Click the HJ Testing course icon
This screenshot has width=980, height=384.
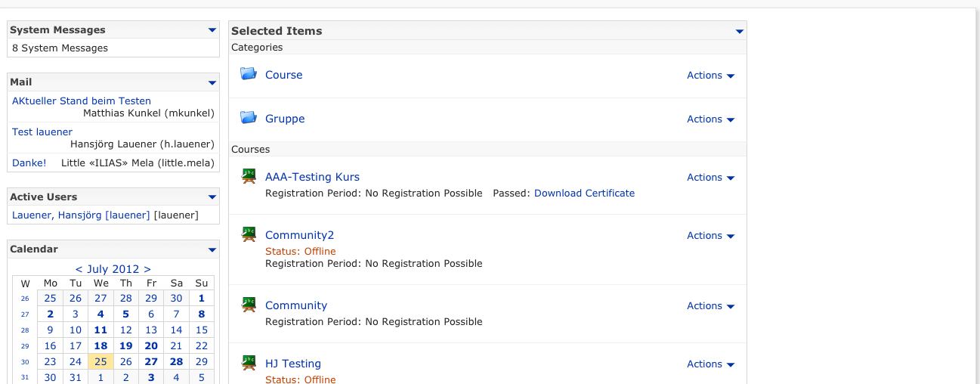point(249,363)
